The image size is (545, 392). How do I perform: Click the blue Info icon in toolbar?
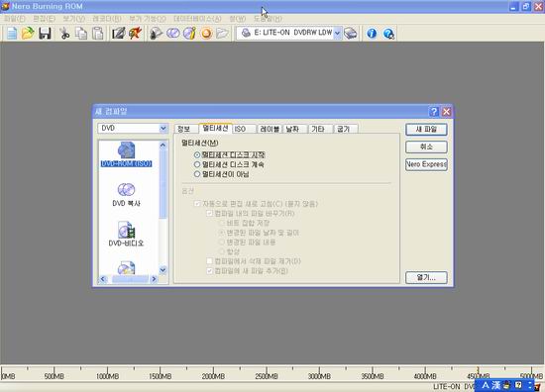[x=372, y=34]
